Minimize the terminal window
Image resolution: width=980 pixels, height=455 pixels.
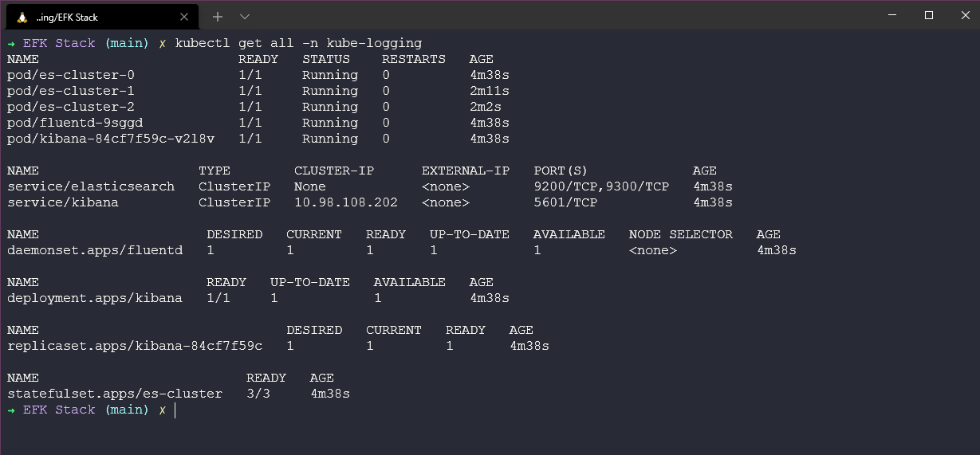tap(891, 15)
